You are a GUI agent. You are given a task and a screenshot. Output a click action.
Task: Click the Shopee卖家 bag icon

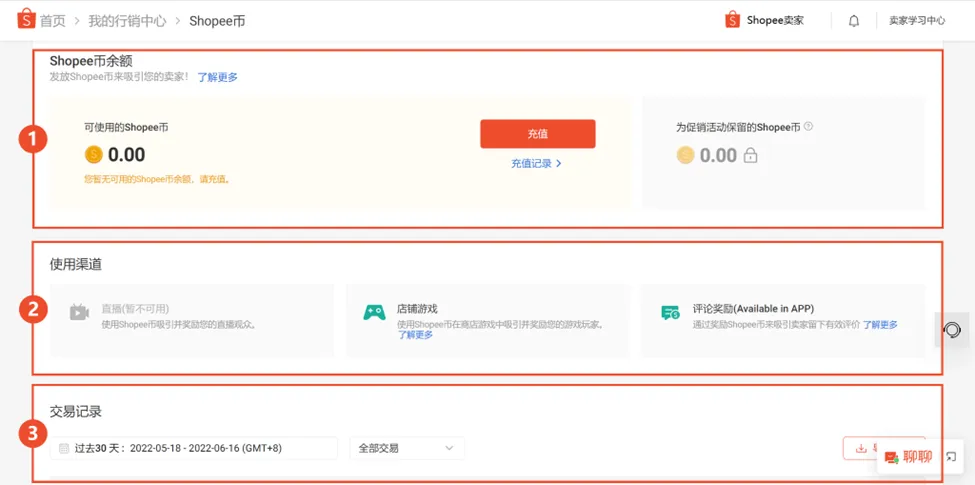click(x=732, y=20)
